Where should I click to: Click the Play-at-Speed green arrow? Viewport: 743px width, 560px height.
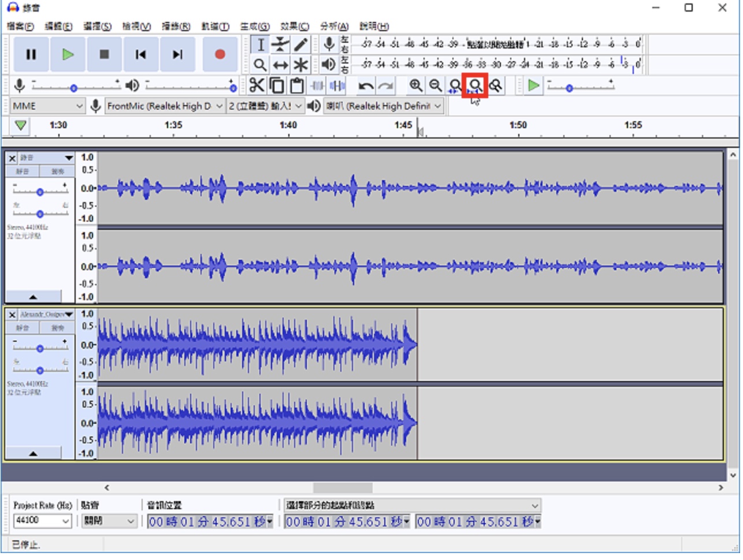pyautogui.click(x=533, y=86)
